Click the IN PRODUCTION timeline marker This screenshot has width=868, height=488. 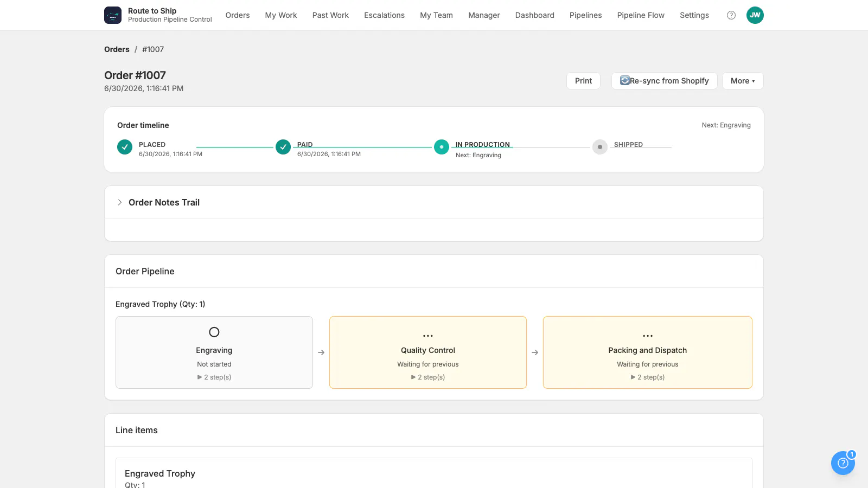click(x=442, y=147)
